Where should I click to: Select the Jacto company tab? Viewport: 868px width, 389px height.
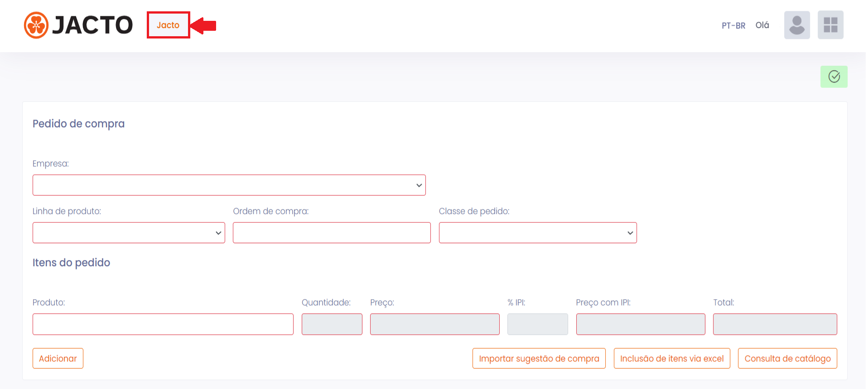click(x=168, y=25)
